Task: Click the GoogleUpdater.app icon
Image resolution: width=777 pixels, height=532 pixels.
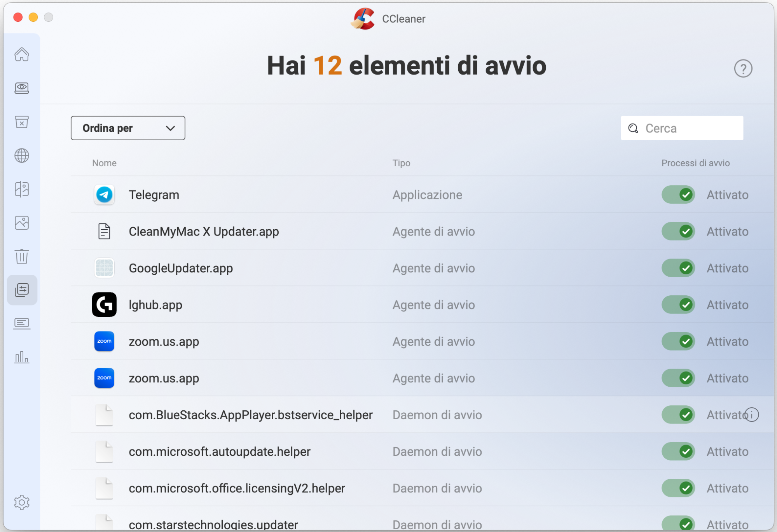Action: click(x=104, y=268)
